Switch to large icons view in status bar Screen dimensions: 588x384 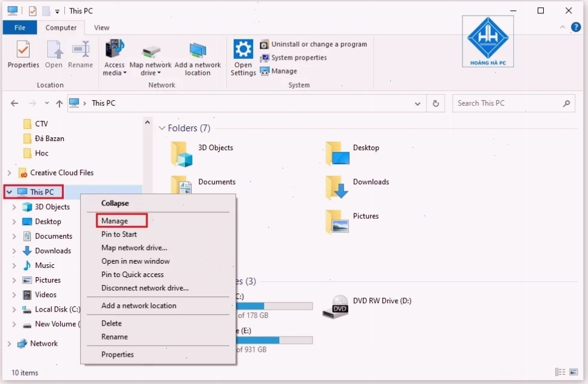(573, 372)
